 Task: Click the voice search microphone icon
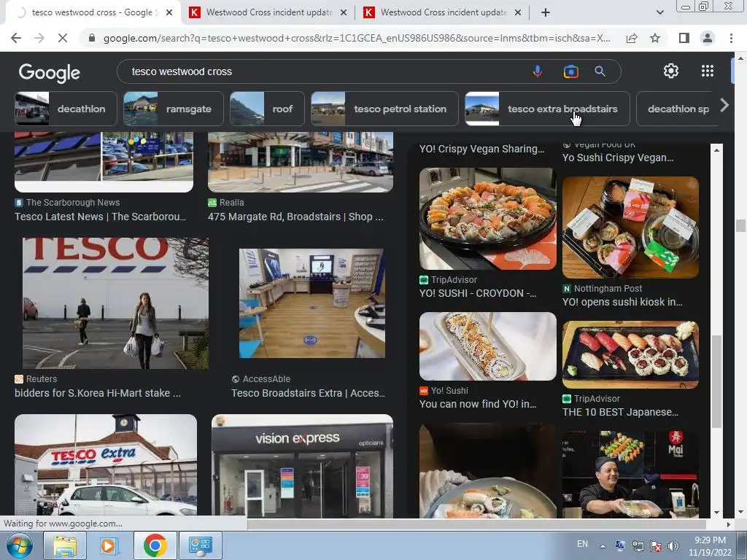click(538, 71)
